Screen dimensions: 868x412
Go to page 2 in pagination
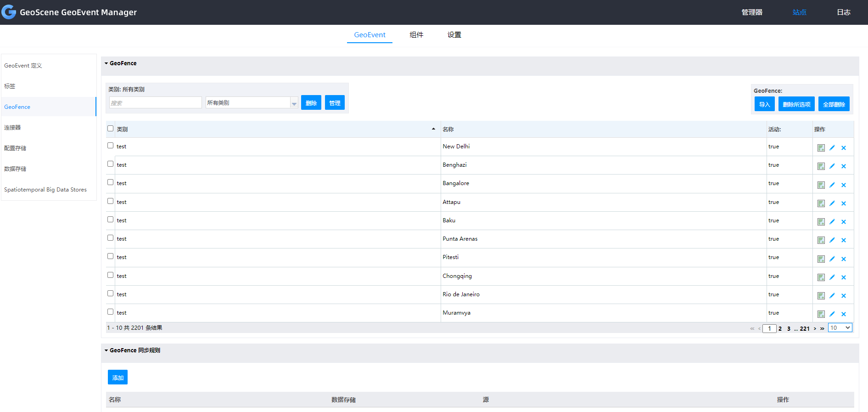click(x=780, y=329)
